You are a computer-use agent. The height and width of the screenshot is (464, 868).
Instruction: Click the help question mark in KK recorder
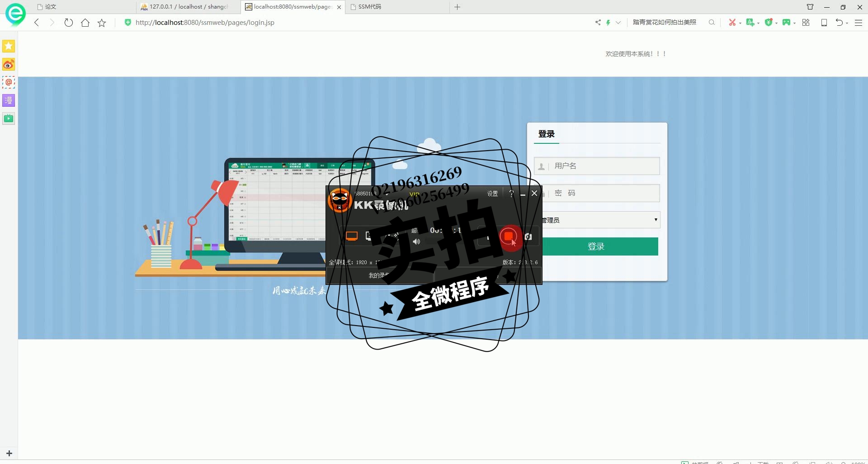coord(511,194)
